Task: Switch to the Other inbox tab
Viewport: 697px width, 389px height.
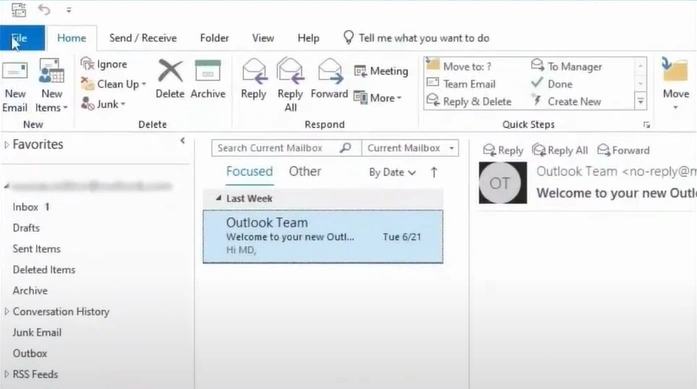Action: (305, 172)
